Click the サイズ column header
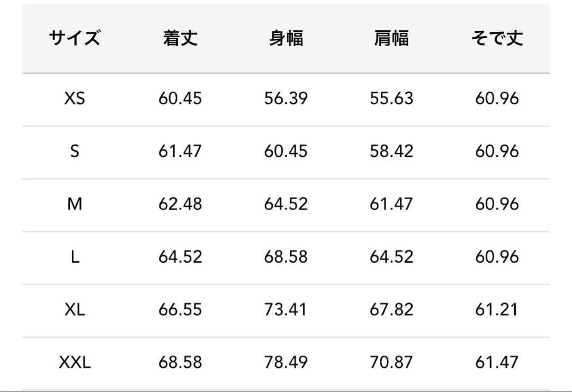 click(75, 38)
